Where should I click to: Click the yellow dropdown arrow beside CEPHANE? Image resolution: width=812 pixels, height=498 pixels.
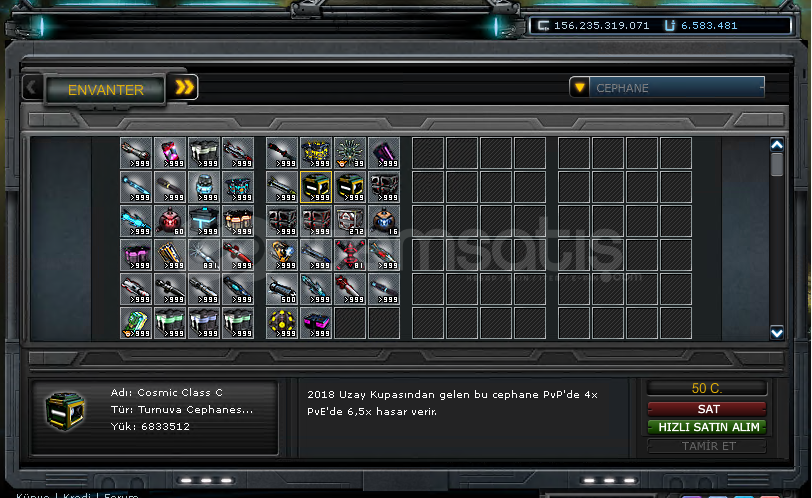click(579, 87)
